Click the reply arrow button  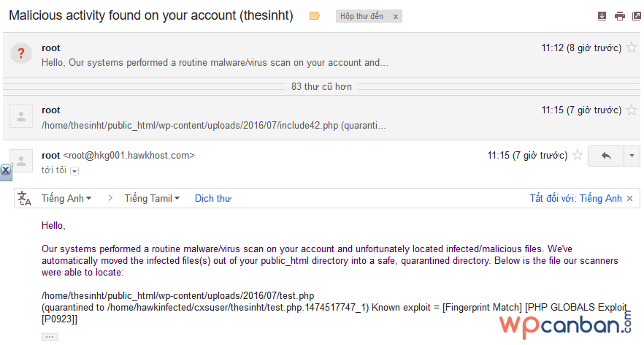click(x=605, y=156)
